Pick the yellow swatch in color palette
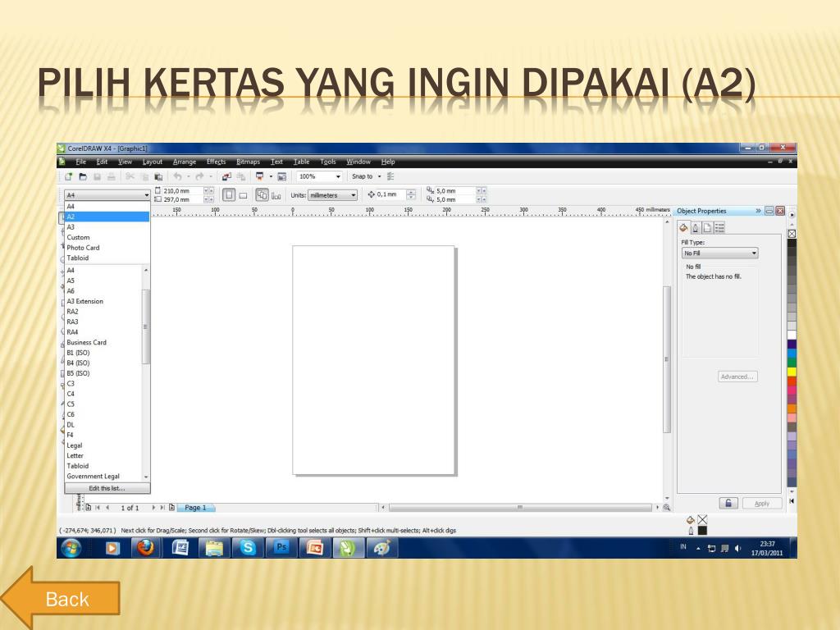 point(792,372)
